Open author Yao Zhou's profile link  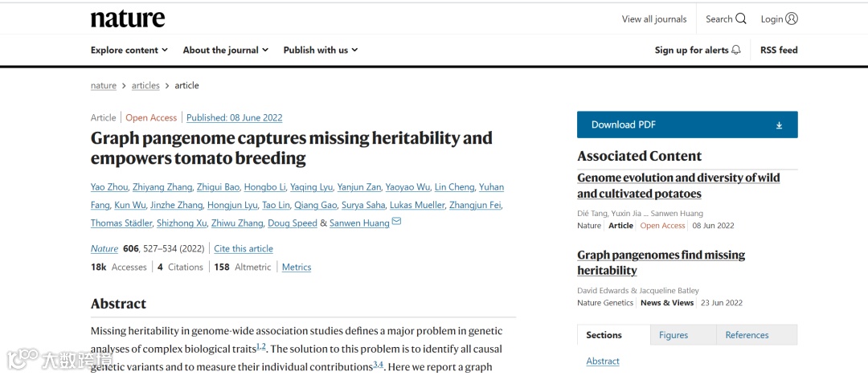pos(109,187)
